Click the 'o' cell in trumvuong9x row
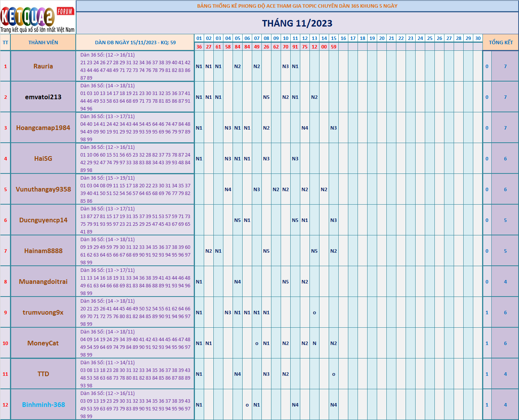The width and height of the screenshot is (519, 420). 314,312
